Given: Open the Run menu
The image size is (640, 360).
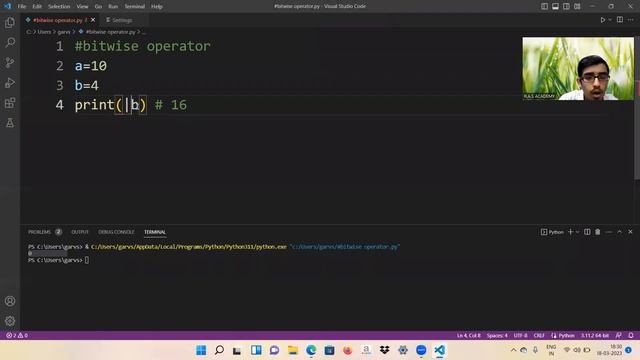Looking at the screenshot, I should 113,7.
